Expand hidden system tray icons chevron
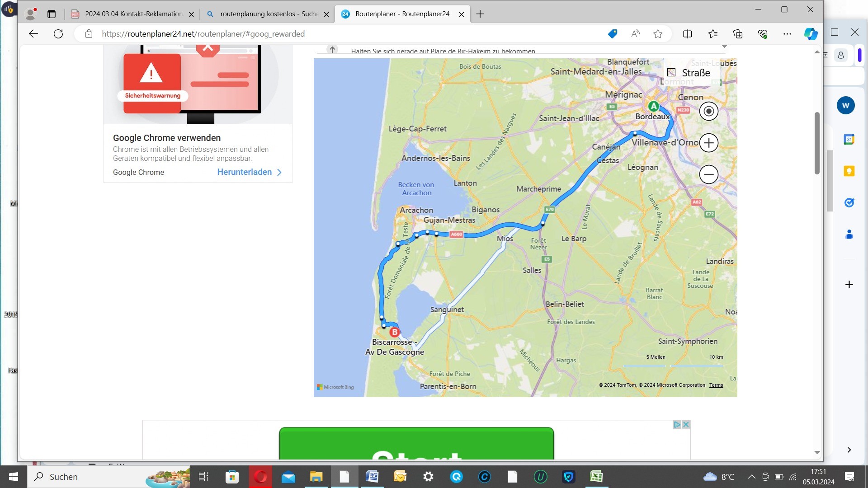868x488 pixels. (x=751, y=477)
